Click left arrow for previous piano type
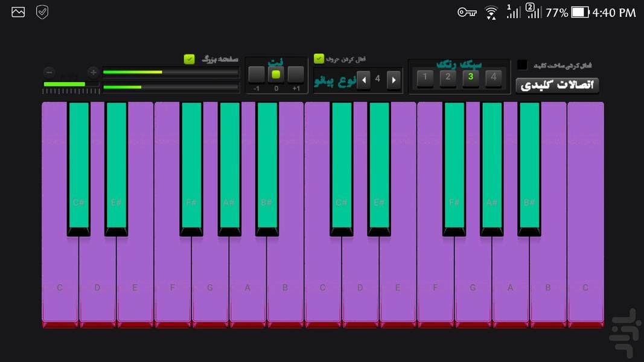 (x=363, y=80)
